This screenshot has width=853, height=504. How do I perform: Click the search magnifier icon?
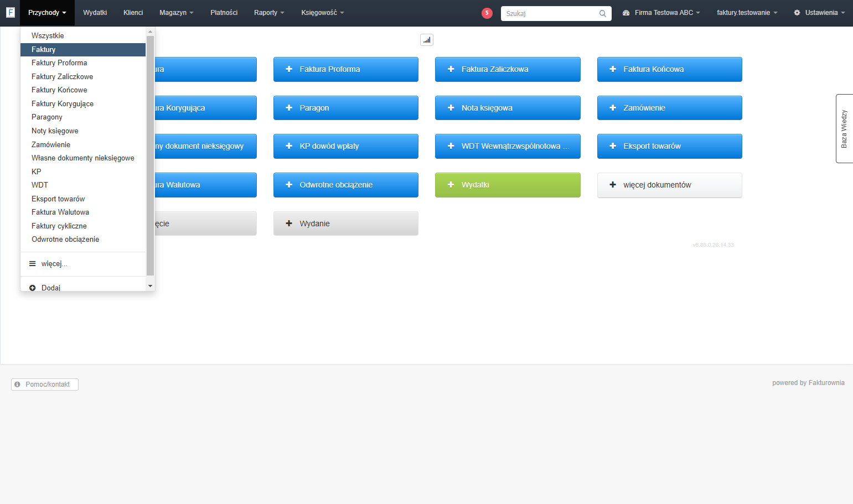coord(603,13)
